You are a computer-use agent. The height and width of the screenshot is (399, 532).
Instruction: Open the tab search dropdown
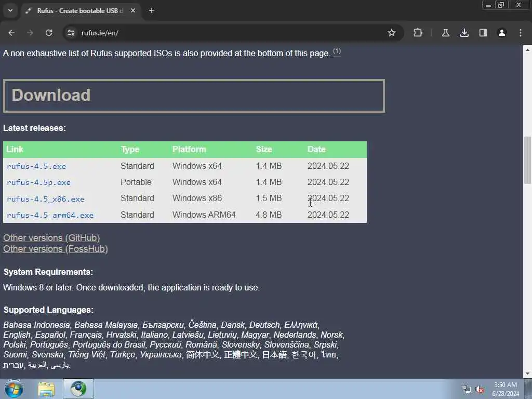pyautogui.click(x=10, y=10)
